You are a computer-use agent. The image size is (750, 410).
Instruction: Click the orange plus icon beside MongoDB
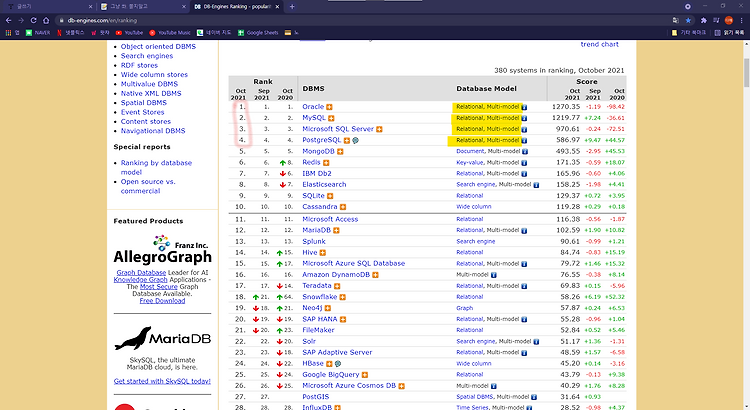340,152
